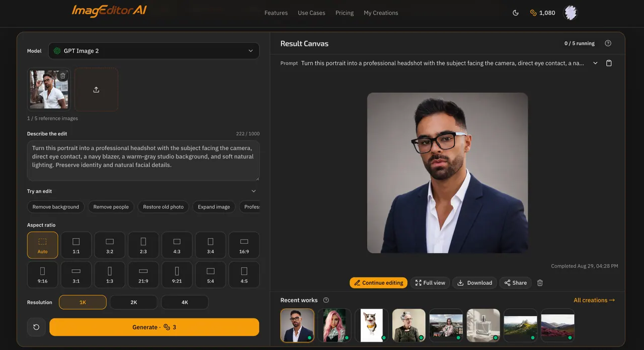The image size is (644, 350).
Task: Go to Pricing page
Action: (345, 13)
